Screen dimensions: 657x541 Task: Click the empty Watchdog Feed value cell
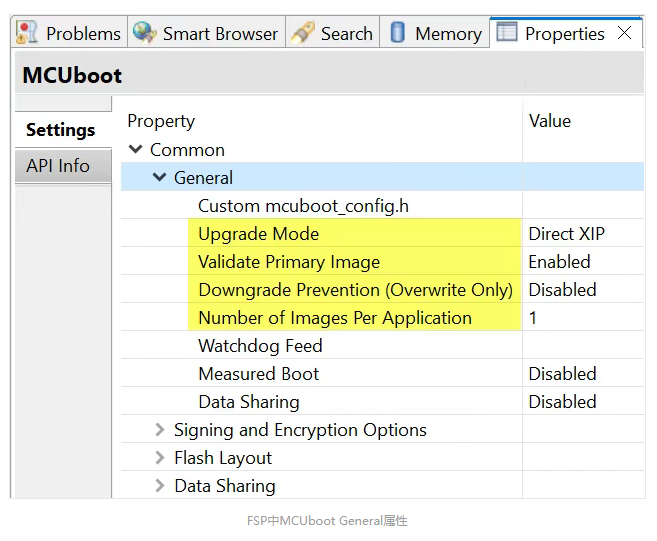click(583, 346)
